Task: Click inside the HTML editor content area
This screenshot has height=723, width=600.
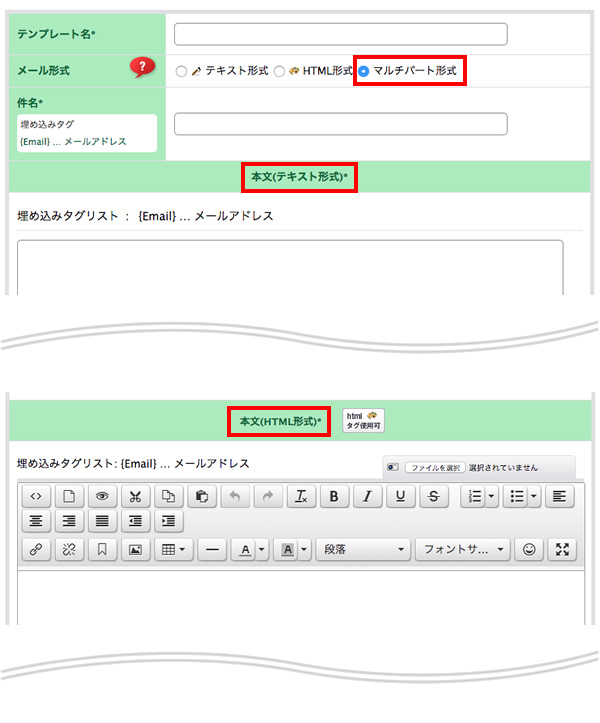Action: pos(301,598)
